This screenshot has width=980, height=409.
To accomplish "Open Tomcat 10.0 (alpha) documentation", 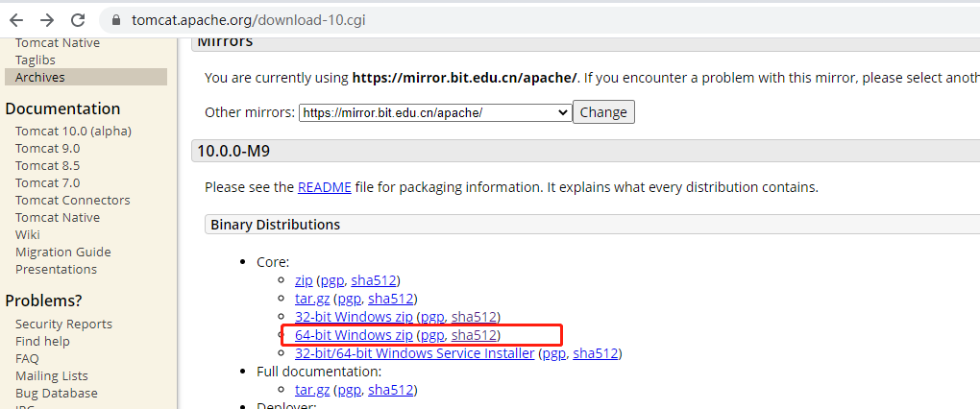I will pos(73,132).
